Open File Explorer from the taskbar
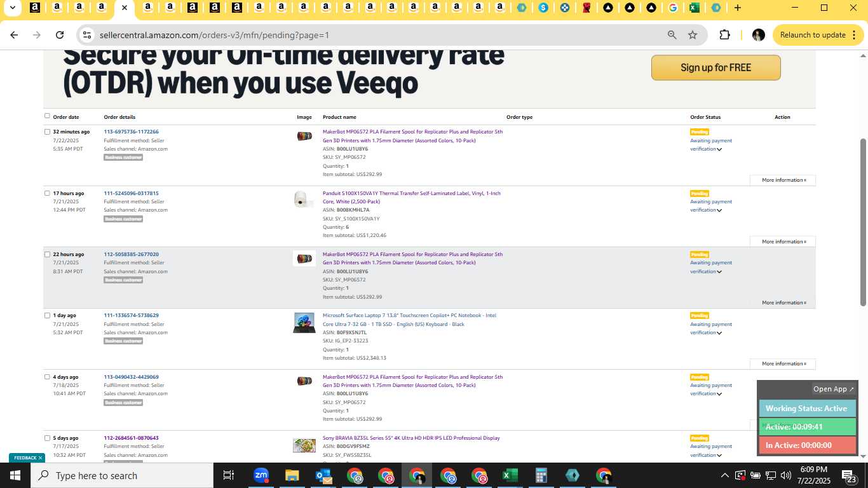Screen dimensions: 868x488 292,475
